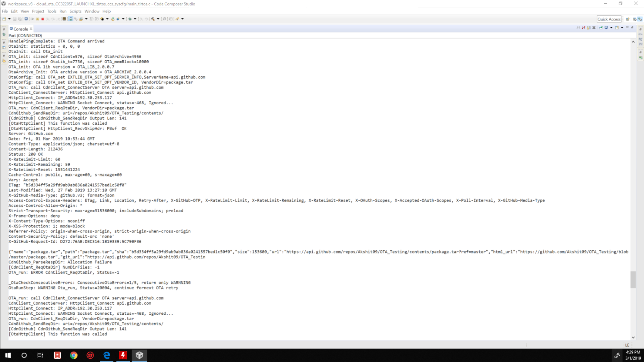Screen dimensions: 644x362
Task: Click the New file toolbar icon
Action: (4, 19)
